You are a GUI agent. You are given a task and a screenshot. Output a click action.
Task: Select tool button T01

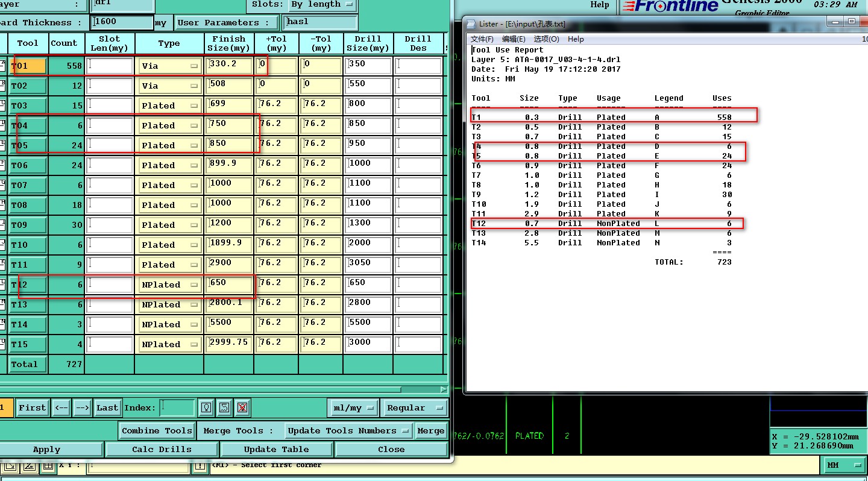click(x=28, y=66)
